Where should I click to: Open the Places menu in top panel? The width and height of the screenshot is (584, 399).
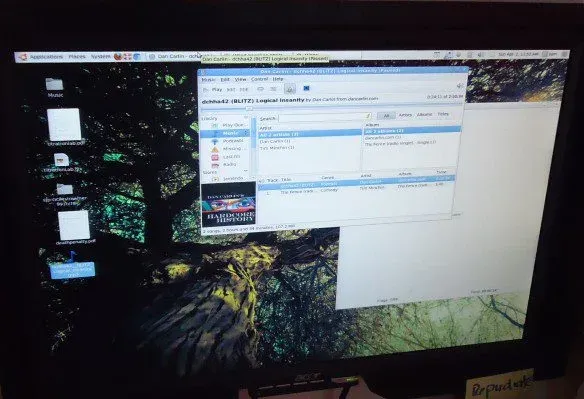(x=77, y=57)
